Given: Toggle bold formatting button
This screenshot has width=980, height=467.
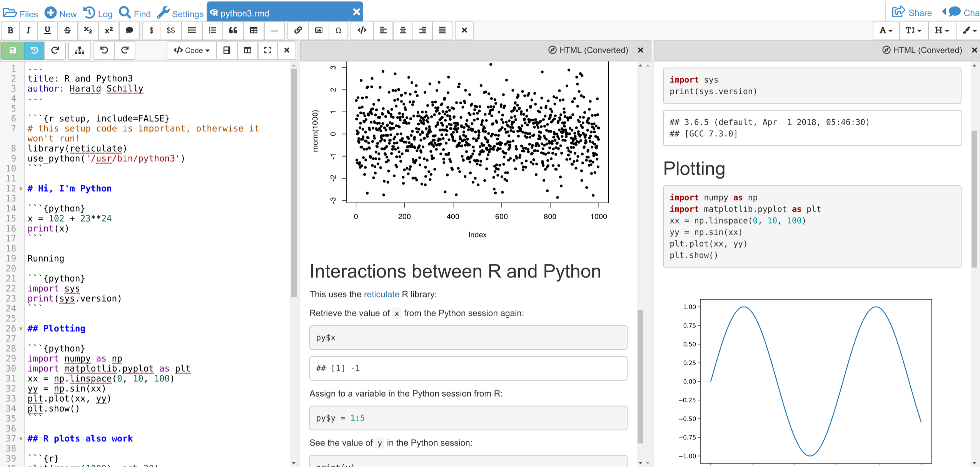Looking at the screenshot, I should click(x=10, y=30).
